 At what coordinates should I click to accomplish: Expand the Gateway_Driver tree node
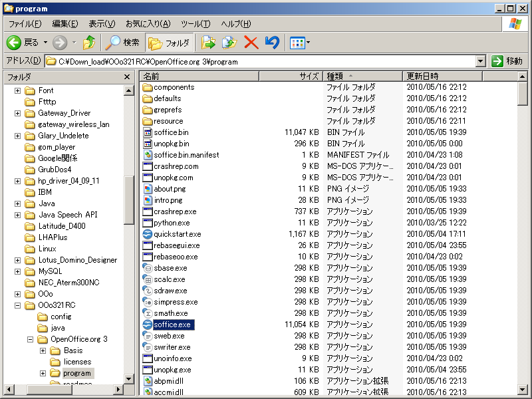18,113
